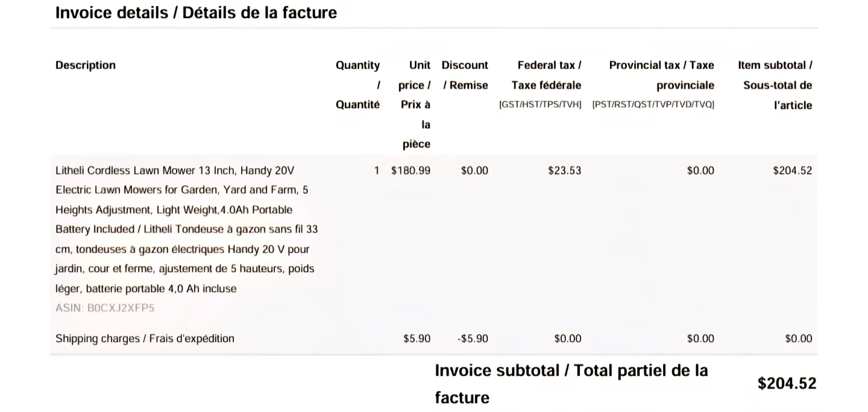Click the Federal tax column header
Screen dimensions: 868x412
click(546, 75)
